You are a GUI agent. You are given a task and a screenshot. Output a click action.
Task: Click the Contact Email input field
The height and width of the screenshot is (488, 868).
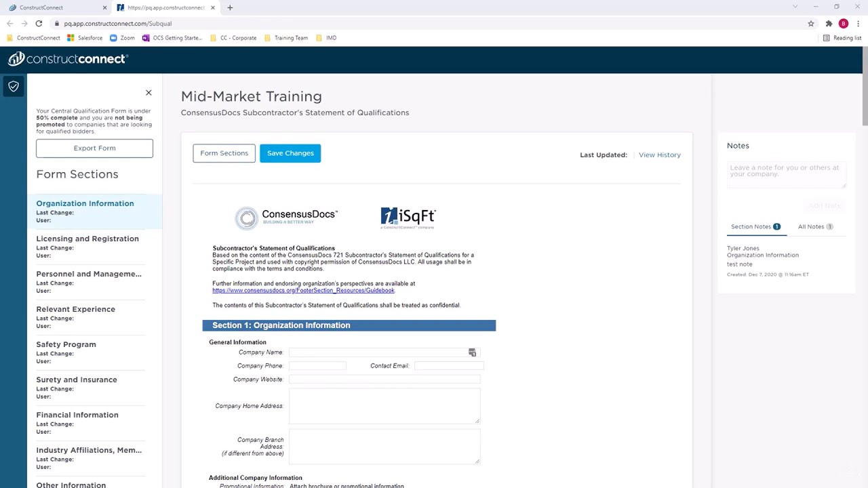(449, 366)
